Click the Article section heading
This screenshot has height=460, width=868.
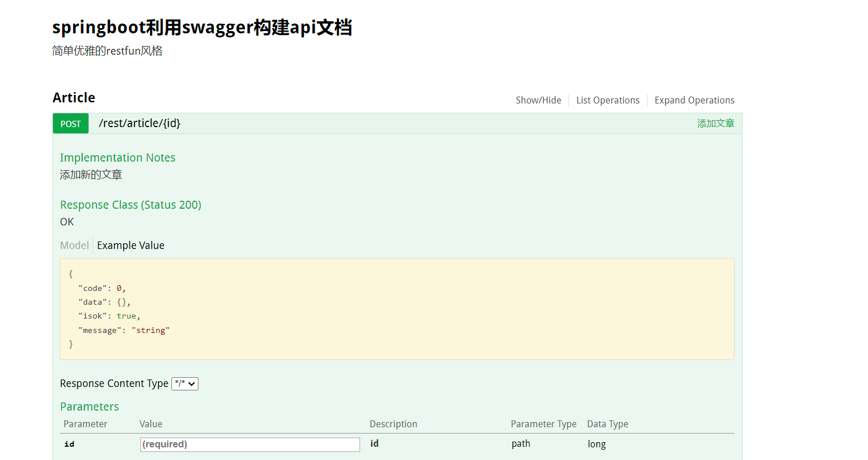pos(74,98)
